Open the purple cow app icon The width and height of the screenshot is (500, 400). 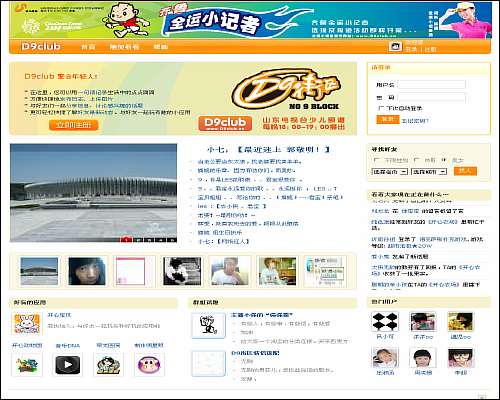(149, 365)
